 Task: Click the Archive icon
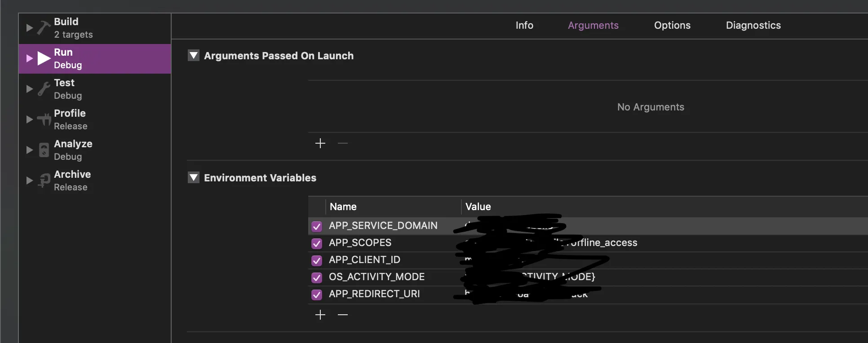[44, 180]
